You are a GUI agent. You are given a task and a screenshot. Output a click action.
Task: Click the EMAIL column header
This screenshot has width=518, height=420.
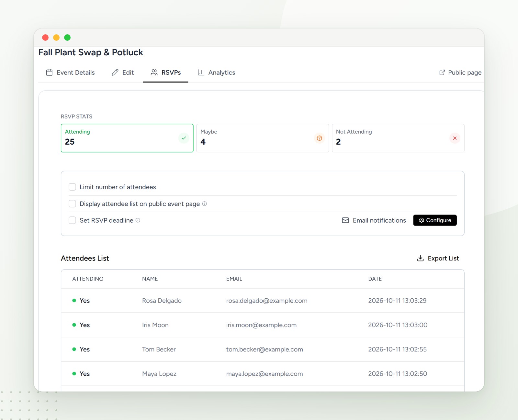pos(234,279)
